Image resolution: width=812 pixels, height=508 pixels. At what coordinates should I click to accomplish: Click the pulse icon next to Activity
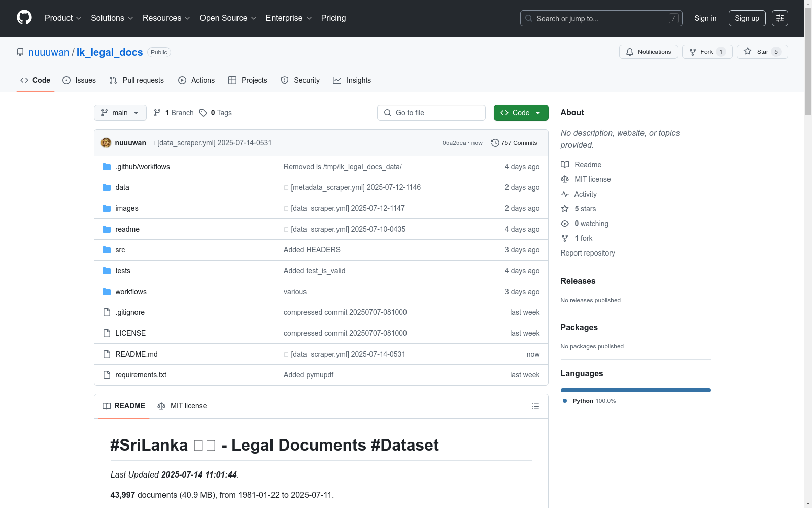pos(565,194)
